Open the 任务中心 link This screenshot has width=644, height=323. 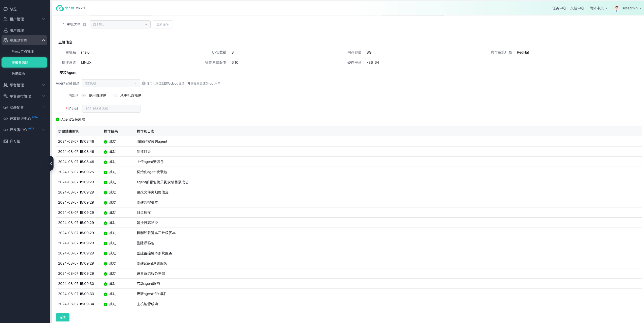[x=559, y=8]
